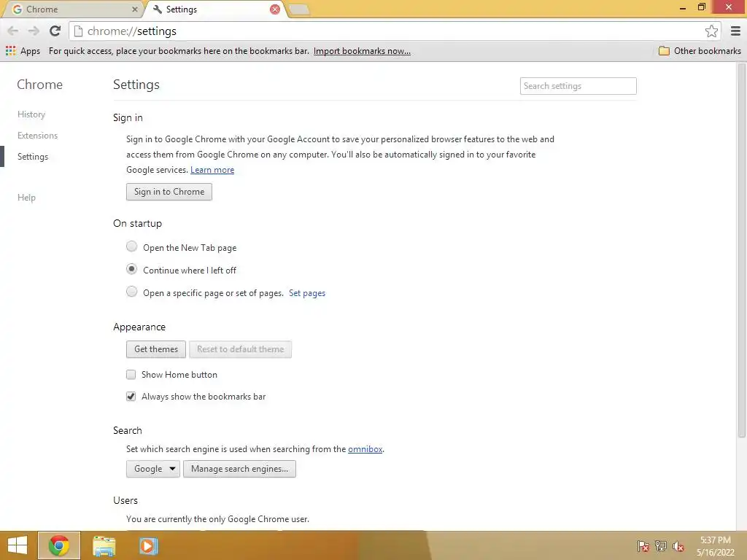Close the Chrome tab
747x560 pixels.
click(x=135, y=9)
